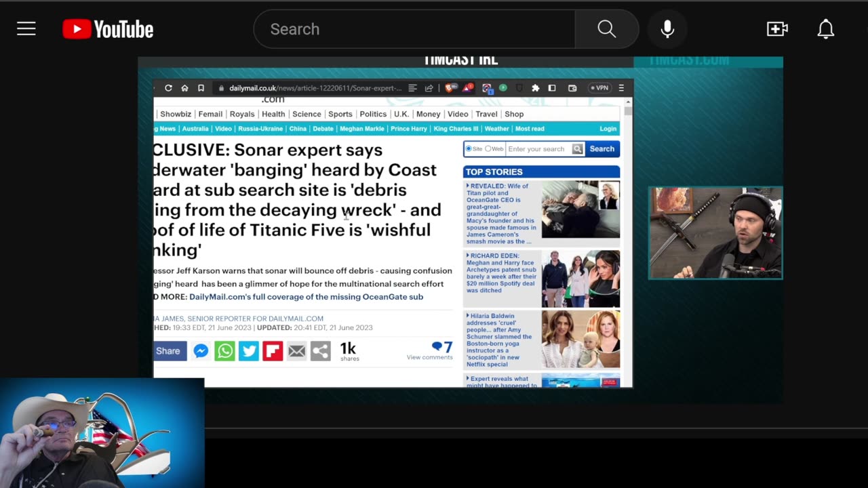Open Brave Shields lion icon
The width and height of the screenshot is (868, 488).
[x=450, y=88]
